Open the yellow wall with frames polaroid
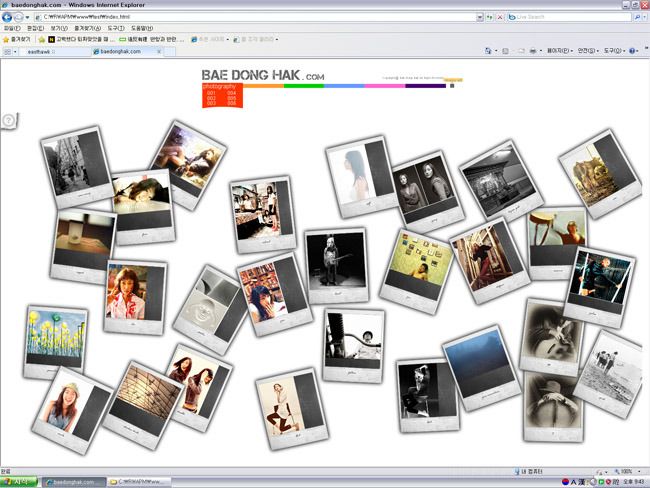 [416, 272]
